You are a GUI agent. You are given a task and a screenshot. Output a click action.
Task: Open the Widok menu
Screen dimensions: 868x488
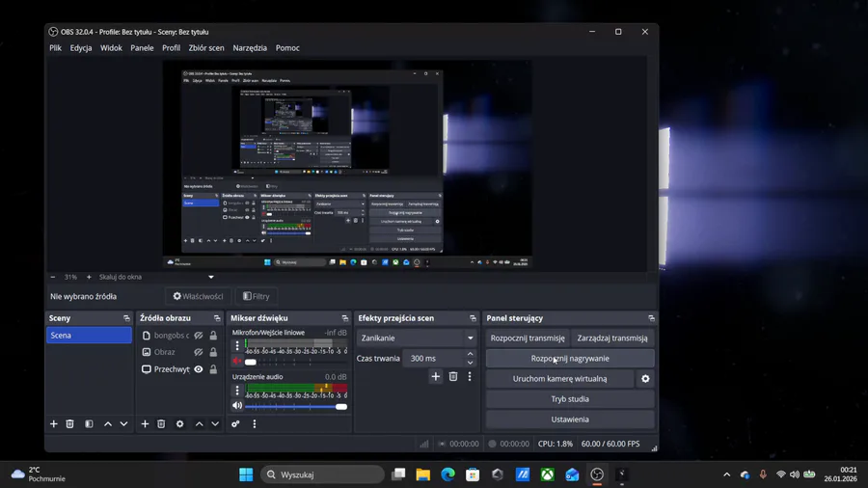[111, 48]
